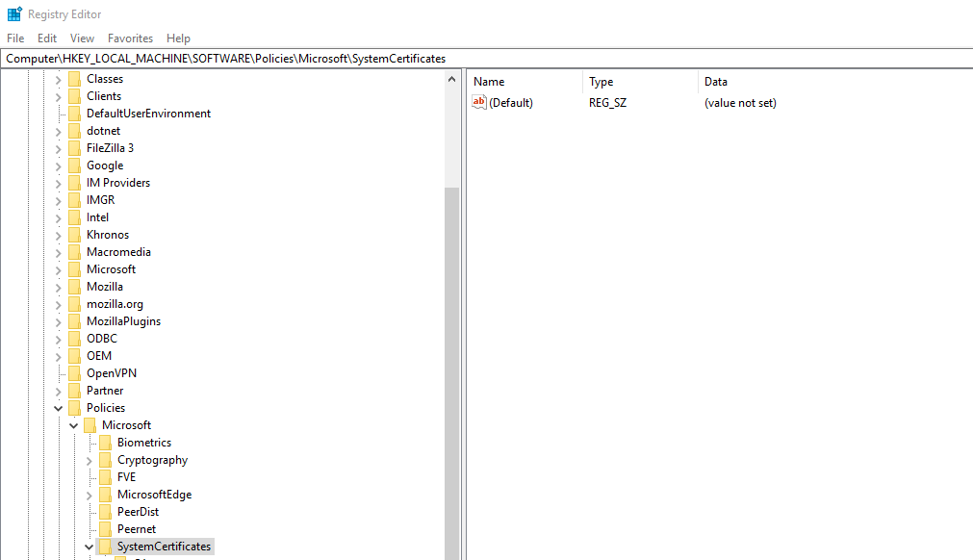
Task: Click the Biometrics folder icon
Action: tap(106, 443)
